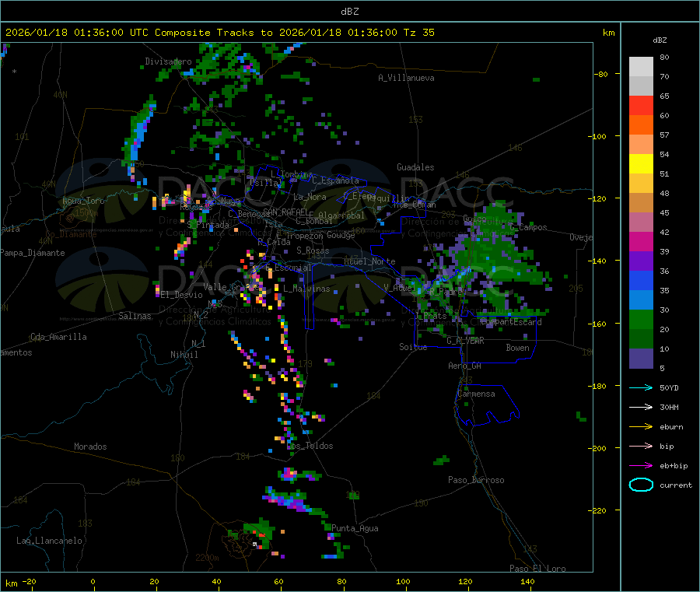Click the pink bip arrow legend symbol
Image resolution: width=700 pixels, height=592 pixels.
pos(641,446)
